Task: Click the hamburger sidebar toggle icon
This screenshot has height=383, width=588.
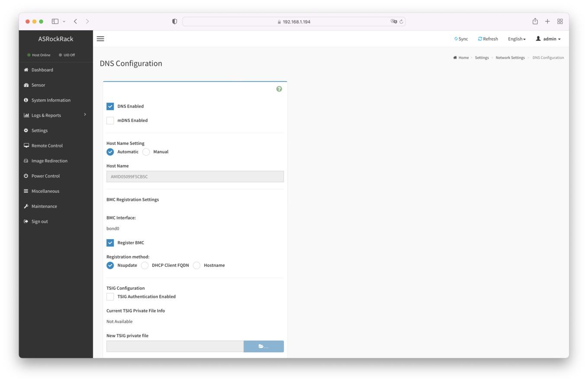Action: (x=100, y=39)
